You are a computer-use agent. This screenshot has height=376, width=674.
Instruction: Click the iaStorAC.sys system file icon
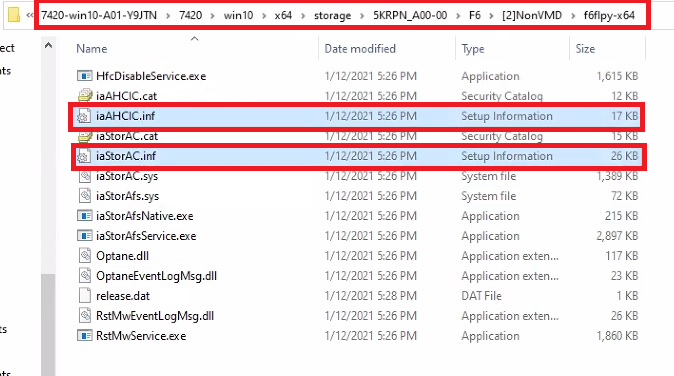point(85,176)
